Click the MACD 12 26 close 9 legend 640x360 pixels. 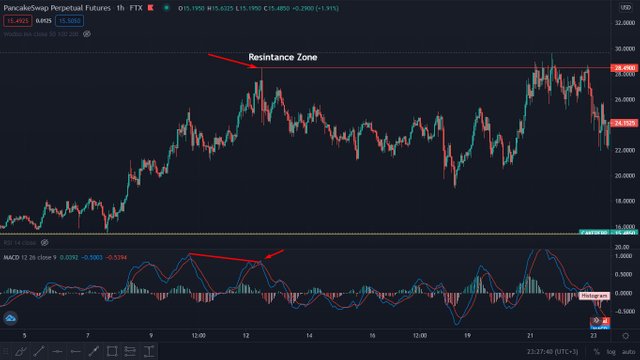pyautogui.click(x=29, y=258)
